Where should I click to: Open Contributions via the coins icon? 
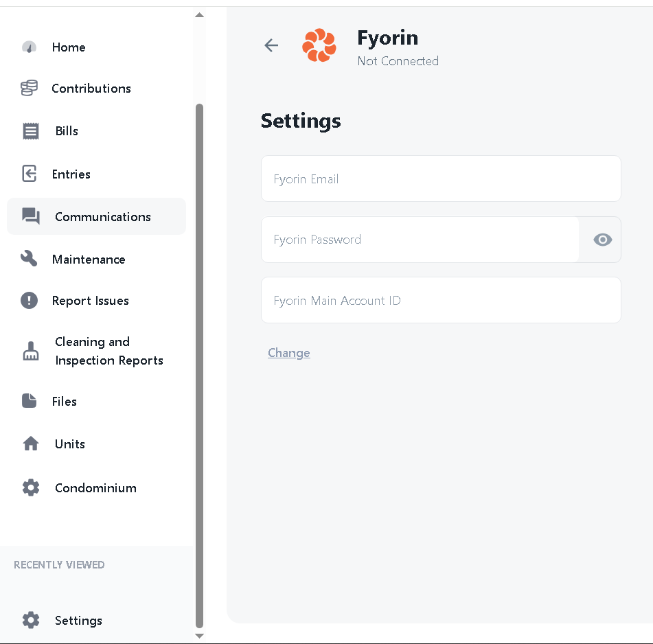coord(29,88)
